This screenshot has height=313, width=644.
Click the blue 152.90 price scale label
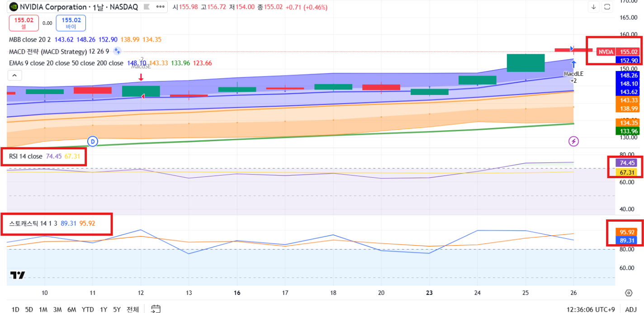628,60
